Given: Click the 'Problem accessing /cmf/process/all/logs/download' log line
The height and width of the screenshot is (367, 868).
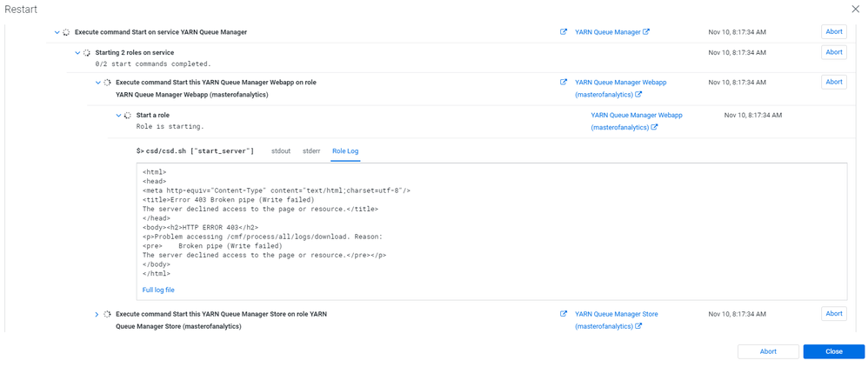Looking at the screenshot, I should 263,237.
